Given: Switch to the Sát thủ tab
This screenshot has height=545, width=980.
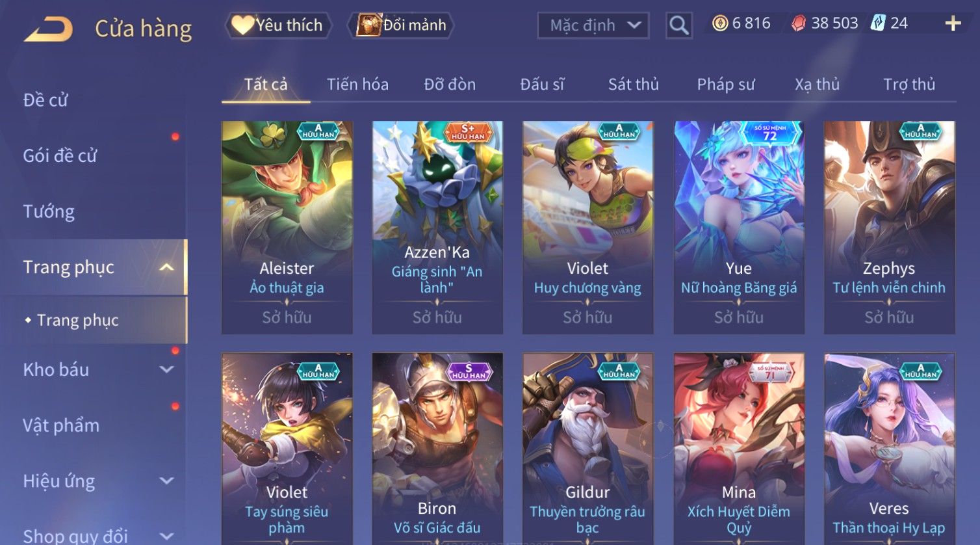Looking at the screenshot, I should [633, 85].
